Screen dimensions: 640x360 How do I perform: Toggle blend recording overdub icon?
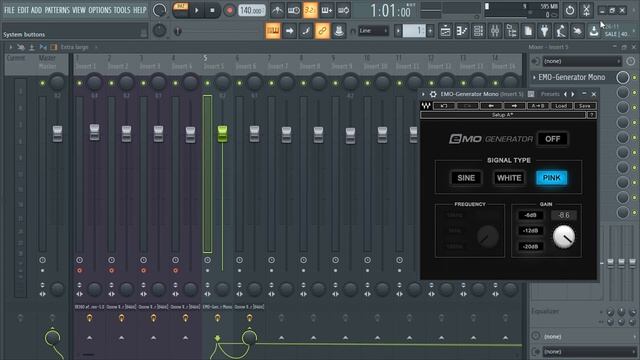[327, 10]
